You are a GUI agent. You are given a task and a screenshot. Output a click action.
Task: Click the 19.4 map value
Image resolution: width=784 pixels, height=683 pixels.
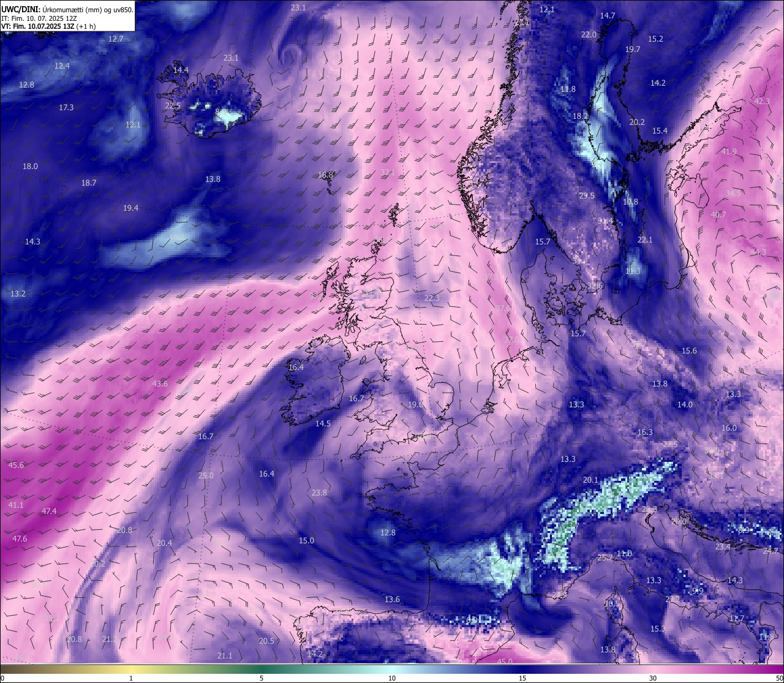click(x=130, y=208)
